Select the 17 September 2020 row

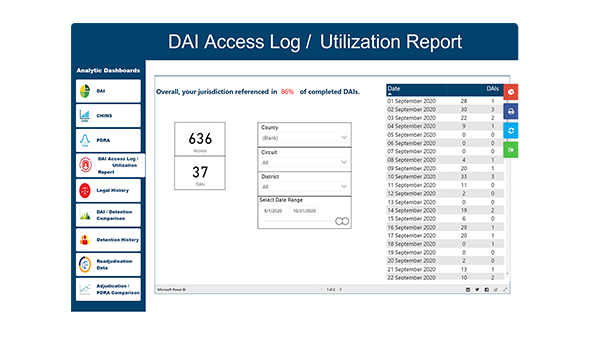(x=445, y=236)
